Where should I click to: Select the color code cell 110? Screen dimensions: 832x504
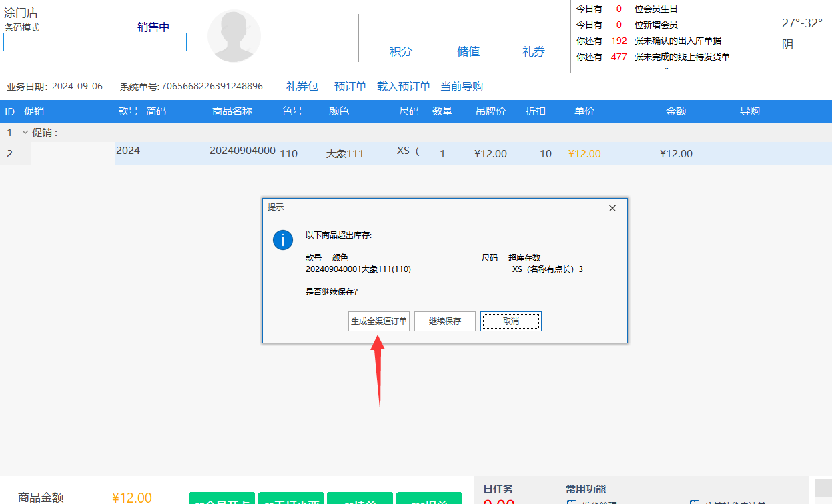pos(289,153)
